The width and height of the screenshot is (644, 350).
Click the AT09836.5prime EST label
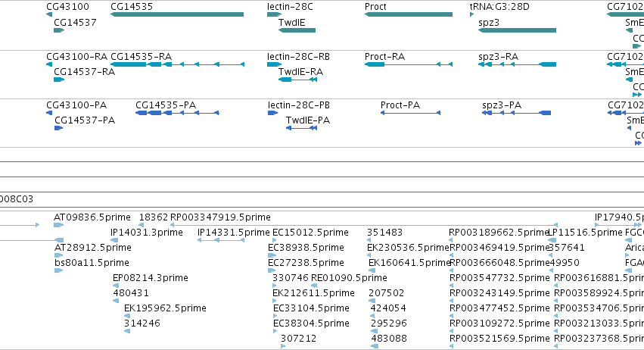92,217
